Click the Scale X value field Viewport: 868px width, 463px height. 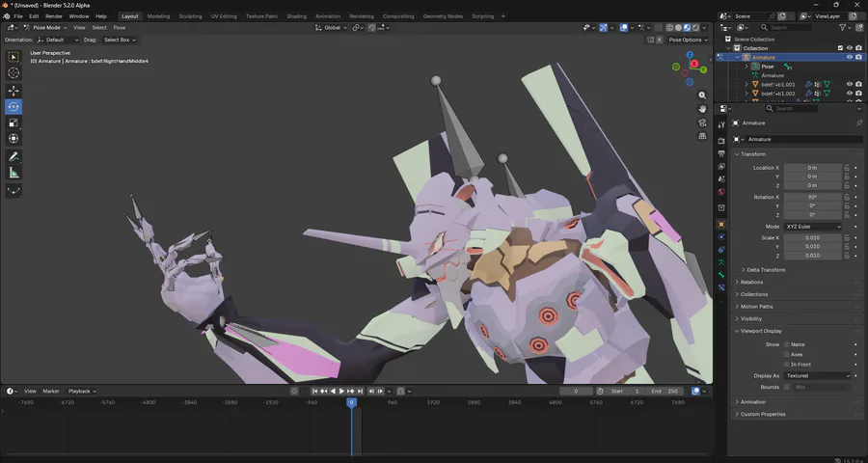tap(813, 237)
